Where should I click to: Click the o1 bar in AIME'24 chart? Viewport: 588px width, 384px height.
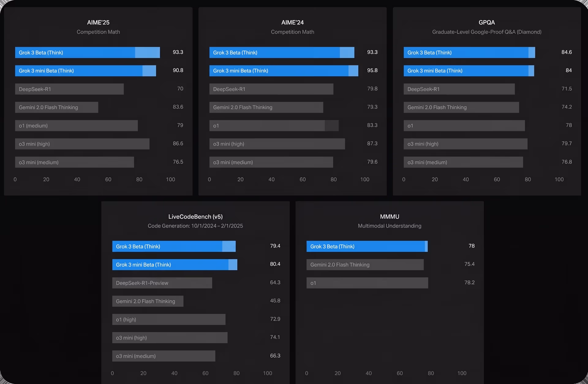pos(274,125)
